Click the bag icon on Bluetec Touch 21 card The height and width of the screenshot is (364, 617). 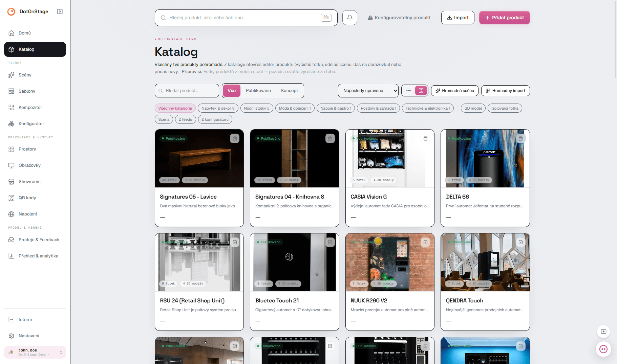[x=330, y=242]
